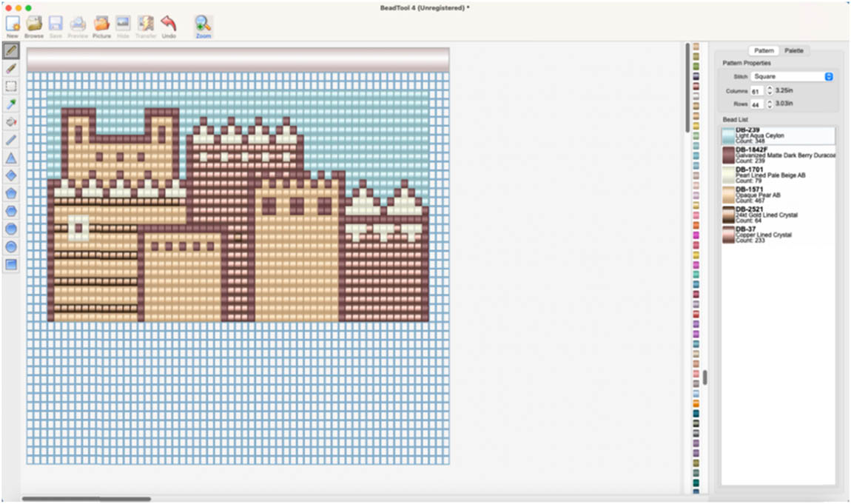Select the Pencil tool in left toolbar
The height and width of the screenshot is (504, 851).
point(11,50)
